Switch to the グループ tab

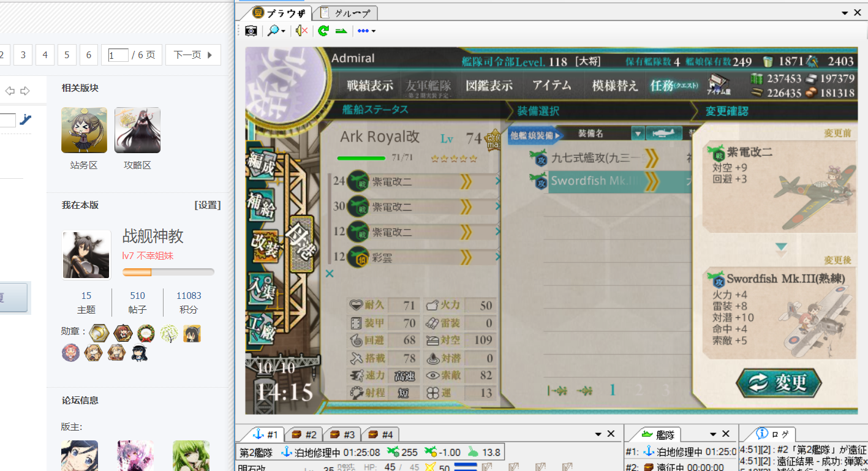346,13
